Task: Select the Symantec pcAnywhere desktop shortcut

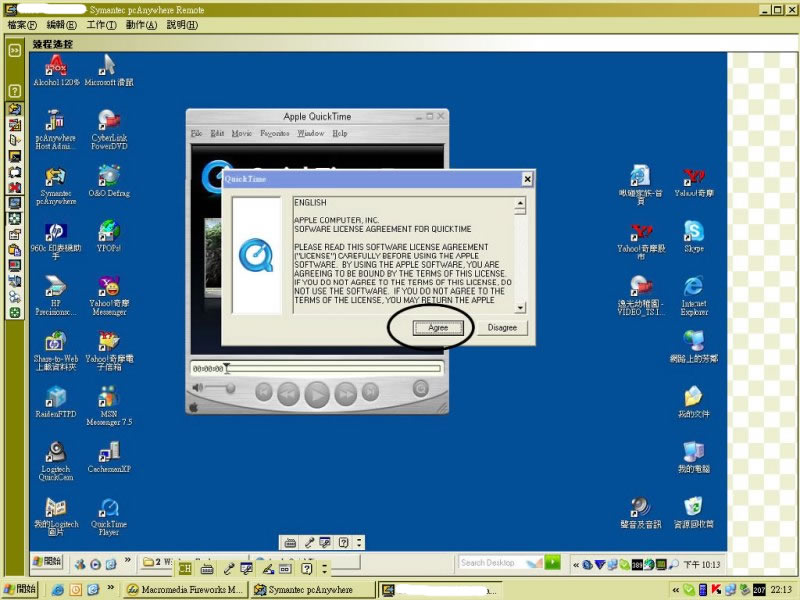Action: pyautogui.click(x=56, y=186)
